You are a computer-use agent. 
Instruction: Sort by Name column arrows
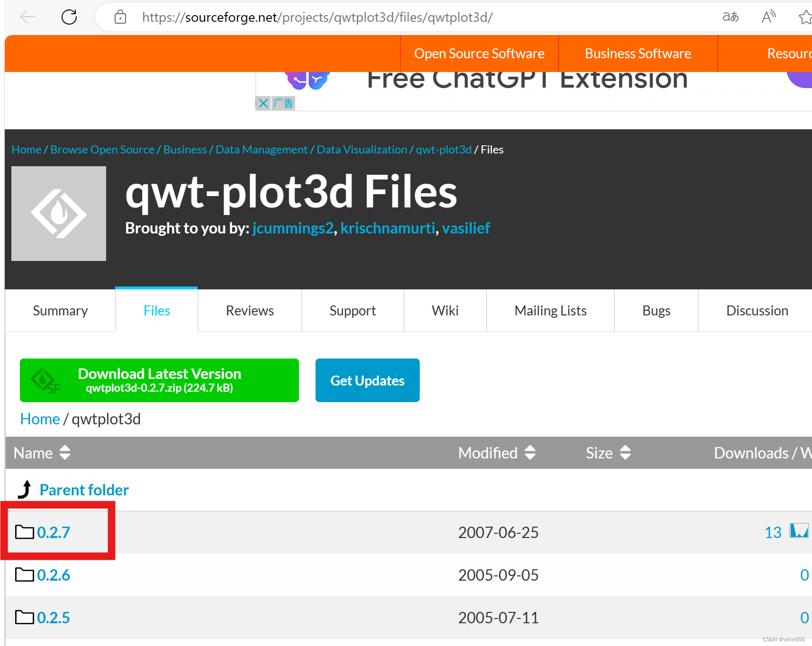coord(65,453)
